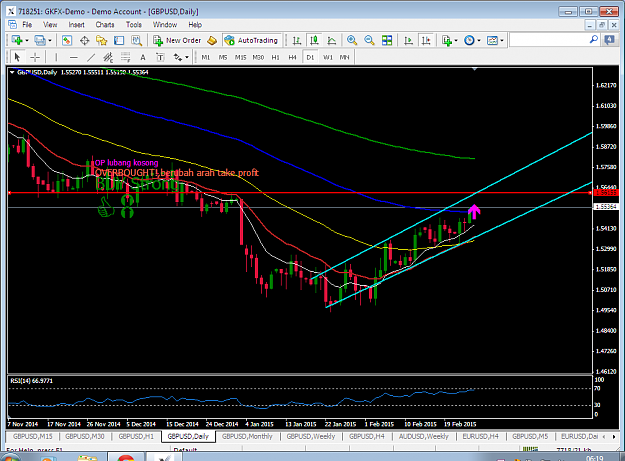Expand the arrows tool dropdown arrow

click(187, 58)
